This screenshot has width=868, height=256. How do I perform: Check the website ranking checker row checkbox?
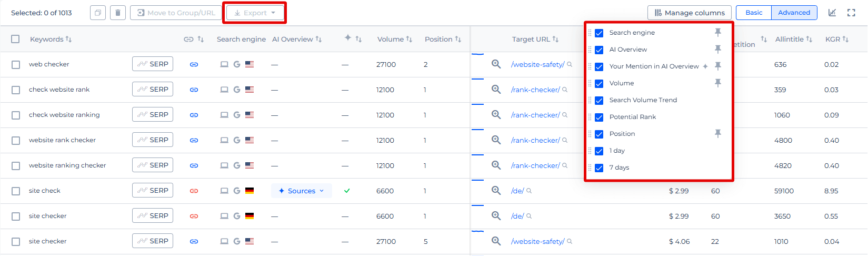click(x=16, y=165)
